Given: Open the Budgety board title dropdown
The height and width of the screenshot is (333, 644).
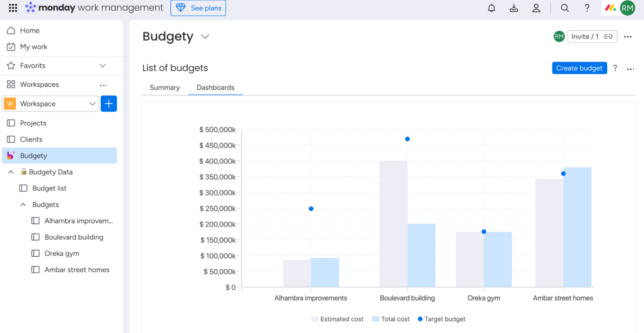Looking at the screenshot, I should tap(205, 37).
